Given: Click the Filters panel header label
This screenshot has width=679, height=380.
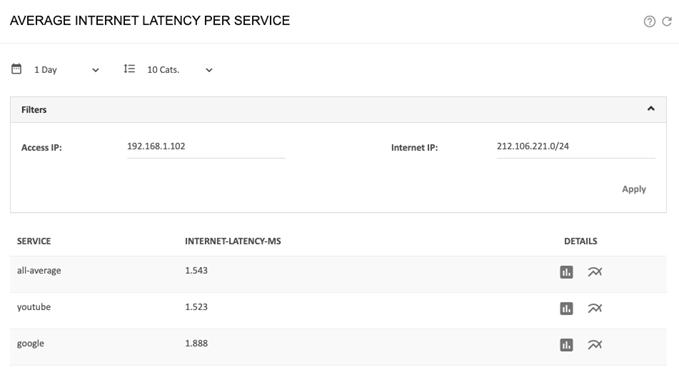Looking at the screenshot, I should pyautogui.click(x=34, y=109).
